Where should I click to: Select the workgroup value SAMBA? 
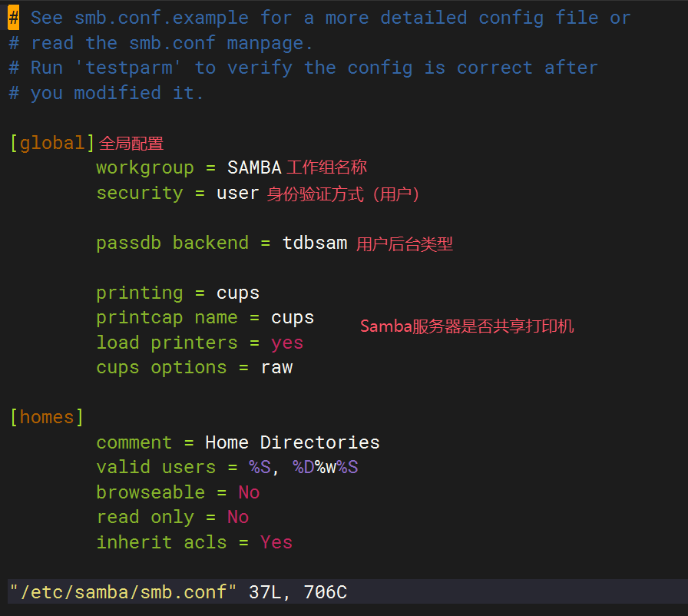254,167
